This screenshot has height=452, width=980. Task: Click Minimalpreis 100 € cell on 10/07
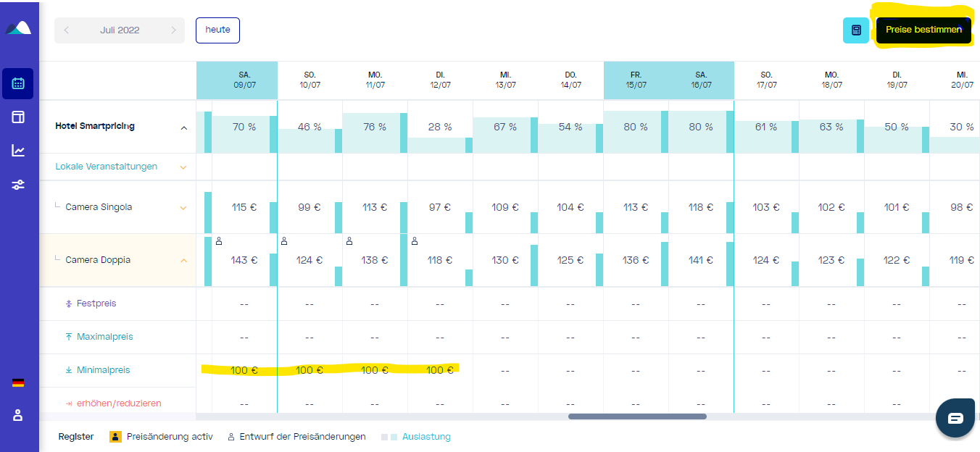pos(310,370)
